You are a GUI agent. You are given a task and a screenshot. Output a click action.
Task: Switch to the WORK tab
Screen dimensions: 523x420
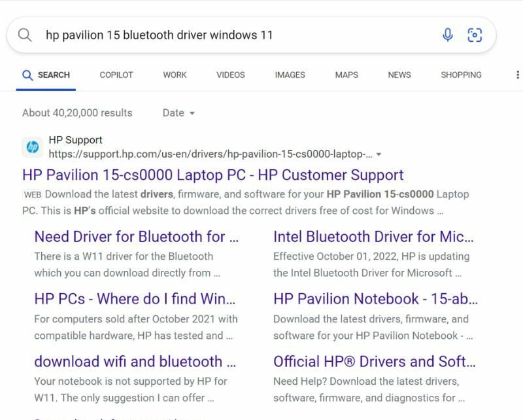coord(175,75)
